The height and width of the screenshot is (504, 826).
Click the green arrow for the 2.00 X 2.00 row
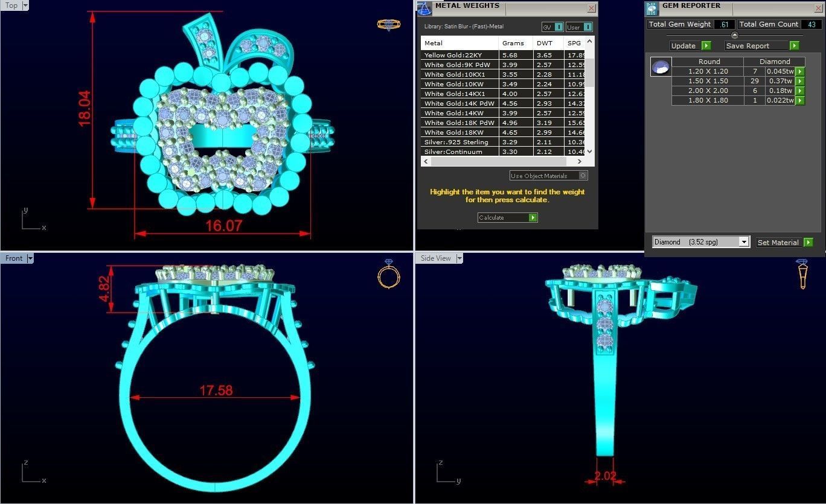click(x=800, y=91)
